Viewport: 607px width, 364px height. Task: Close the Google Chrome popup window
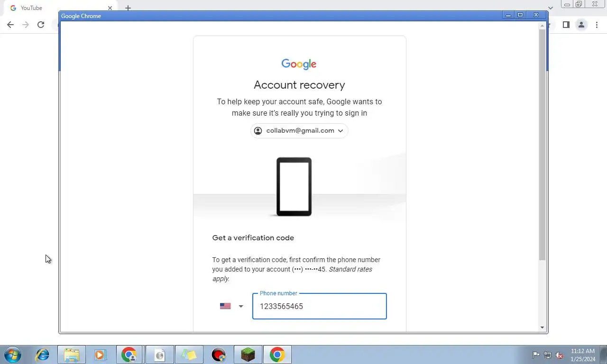coord(536,15)
